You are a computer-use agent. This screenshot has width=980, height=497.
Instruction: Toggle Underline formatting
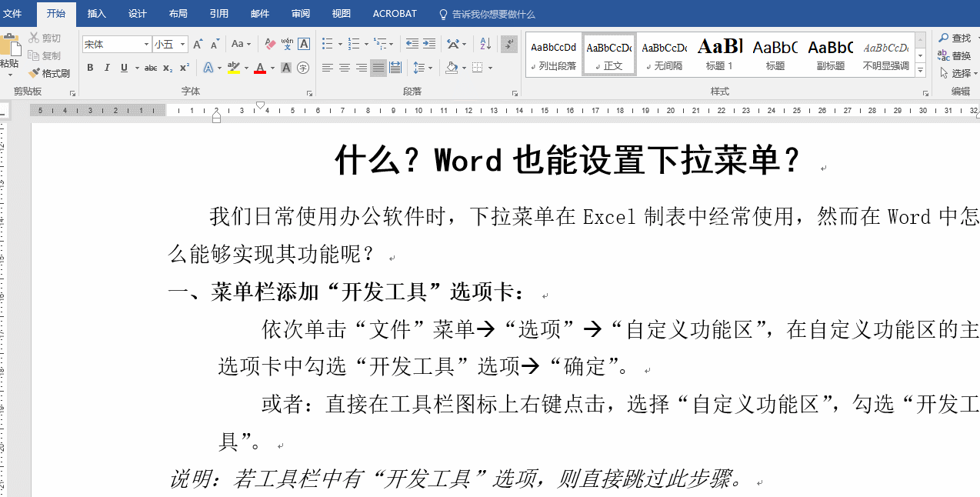pos(124,68)
